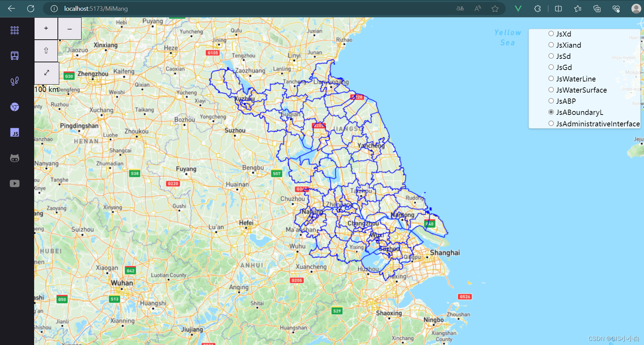The width and height of the screenshot is (644, 345).
Task: Click the Shanghai label on the map
Action: 445,253
